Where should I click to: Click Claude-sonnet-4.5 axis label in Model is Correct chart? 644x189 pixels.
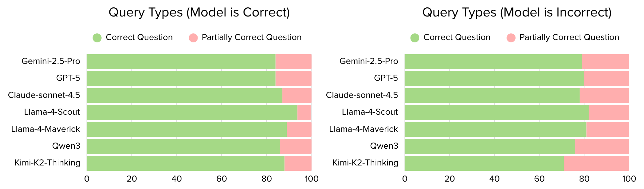(x=44, y=95)
